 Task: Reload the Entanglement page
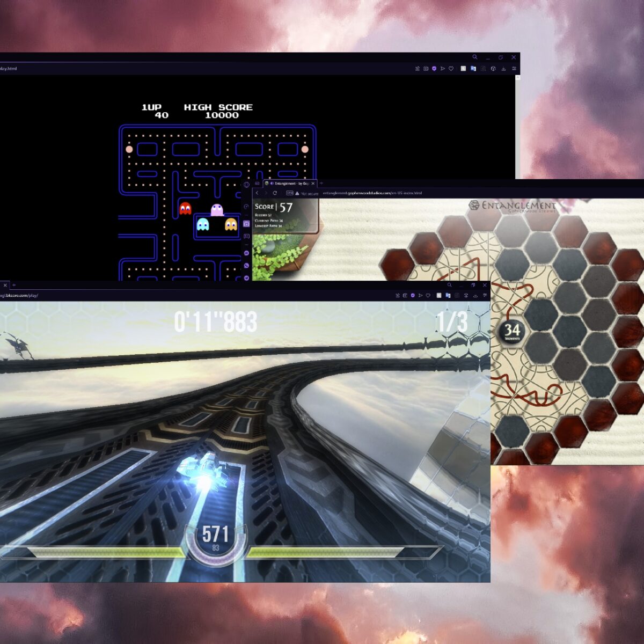pos(275,193)
